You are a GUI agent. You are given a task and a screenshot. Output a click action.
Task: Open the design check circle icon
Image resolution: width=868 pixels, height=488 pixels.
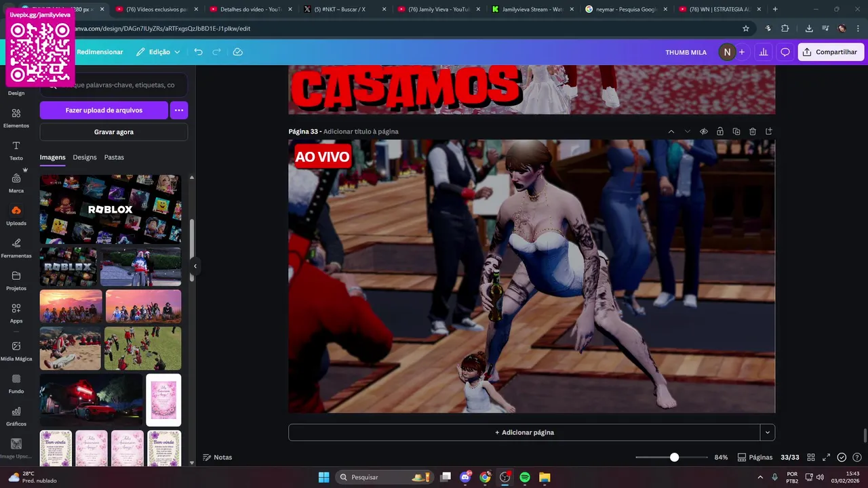click(842, 457)
